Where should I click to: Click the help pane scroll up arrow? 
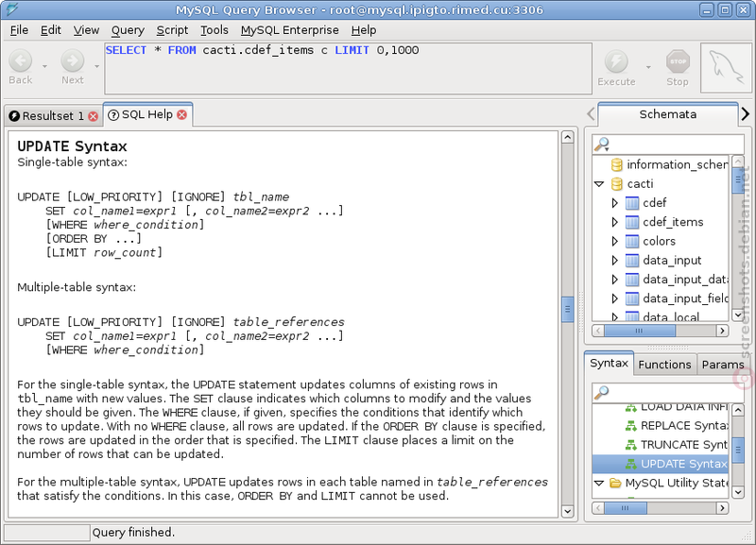coord(568,137)
